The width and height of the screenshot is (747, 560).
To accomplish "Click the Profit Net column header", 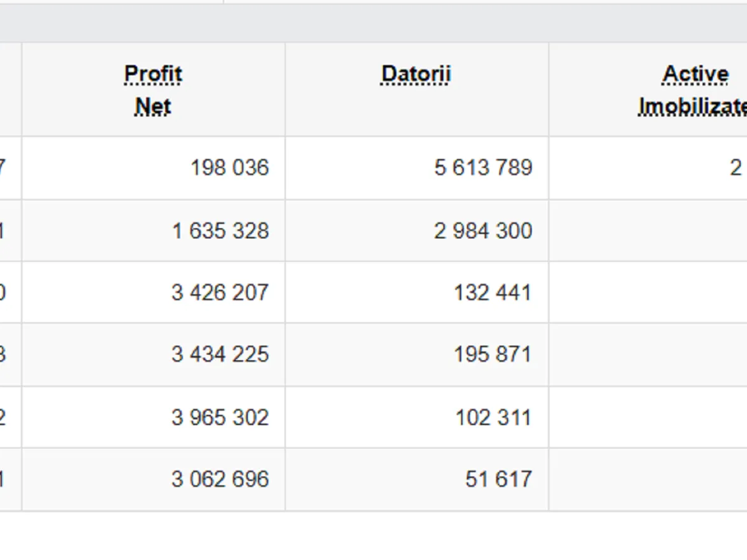I will point(153,90).
